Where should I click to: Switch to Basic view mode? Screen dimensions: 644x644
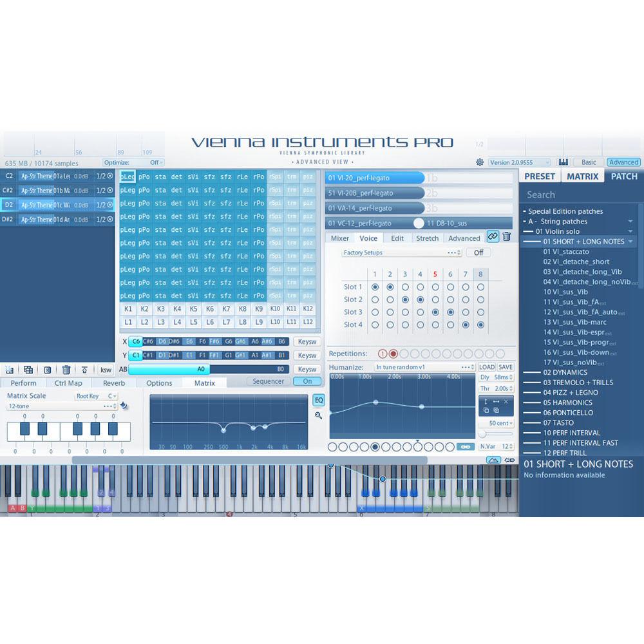[x=587, y=162]
